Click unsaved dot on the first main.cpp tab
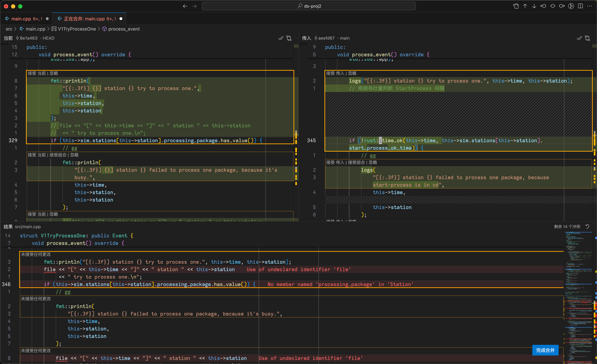Screen dimensions: 597x364 pyautogui.click(x=47, y=19)
